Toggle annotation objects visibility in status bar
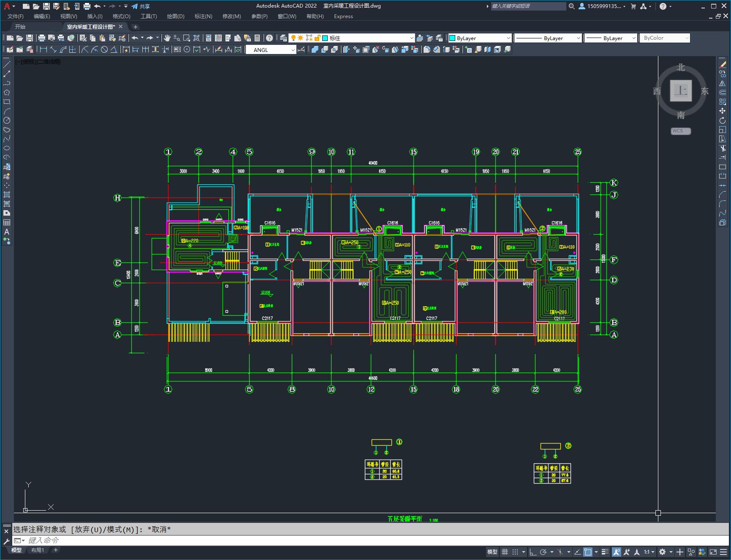The image size is (731, 560). pos(617,552)
